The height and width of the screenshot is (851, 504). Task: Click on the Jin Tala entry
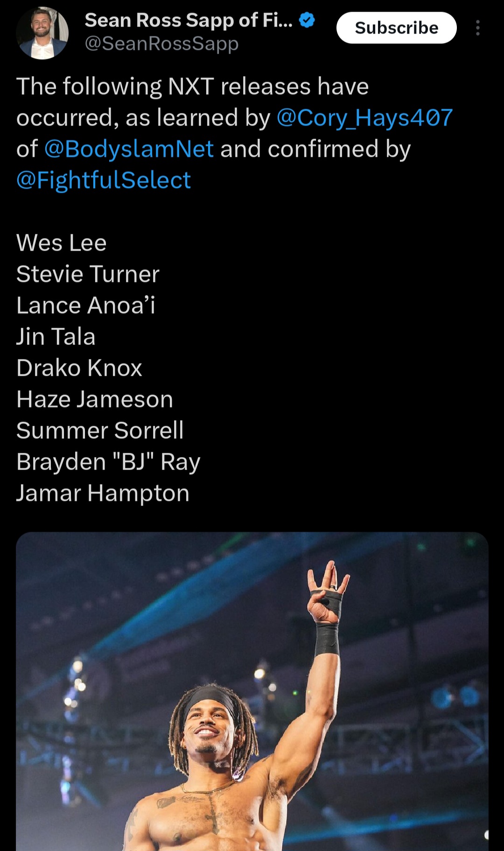(56, 337)
